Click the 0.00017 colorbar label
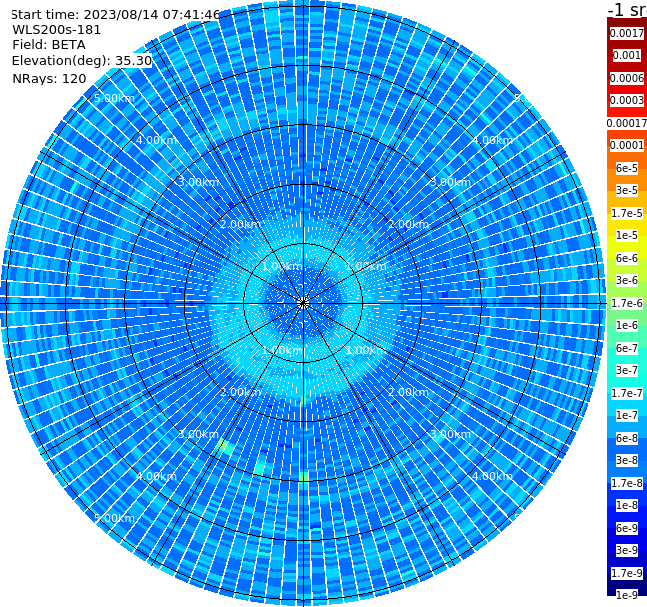This screenshot has width=647, height=607. pyautogui.click(x=627, y=123)
